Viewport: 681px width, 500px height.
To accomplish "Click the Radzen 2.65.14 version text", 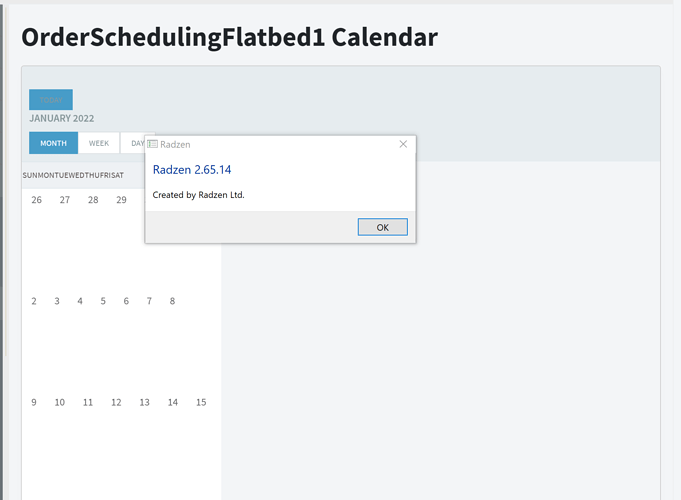I will click(192, 169).
